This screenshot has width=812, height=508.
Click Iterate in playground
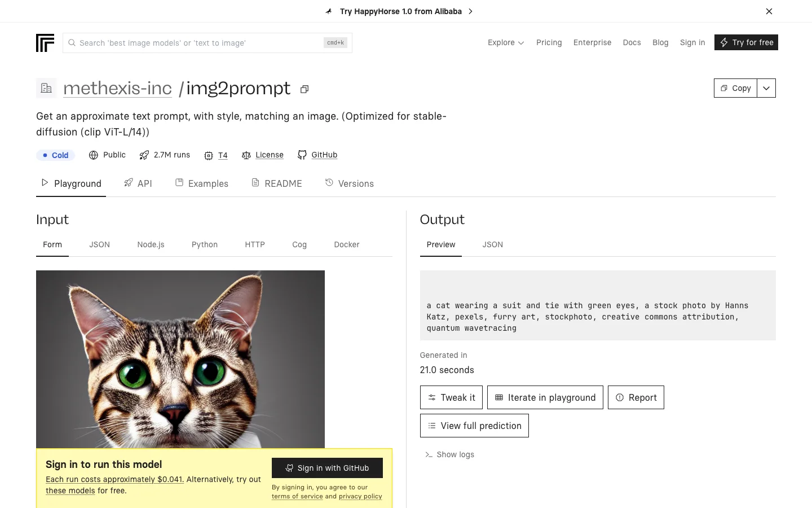click(545, 397)
